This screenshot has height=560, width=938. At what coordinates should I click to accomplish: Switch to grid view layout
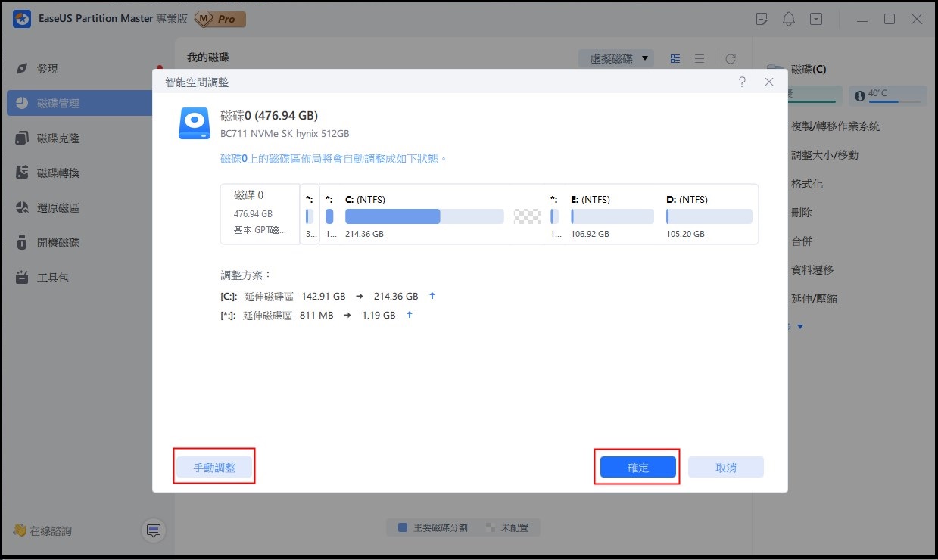tap(675, 58)
